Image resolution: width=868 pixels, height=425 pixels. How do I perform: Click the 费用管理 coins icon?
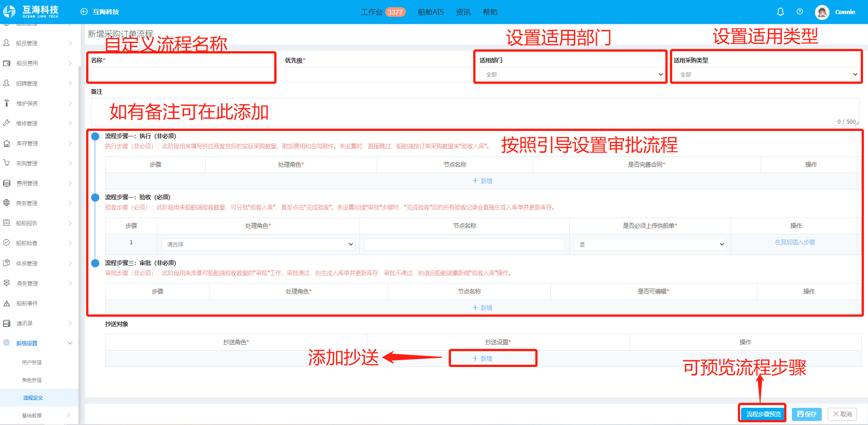coord(6,183)
